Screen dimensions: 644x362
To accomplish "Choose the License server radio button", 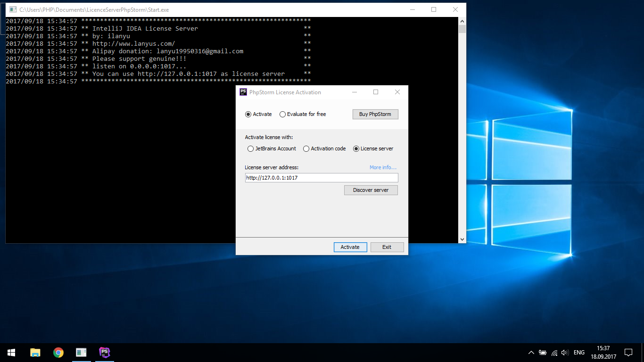I will coord(356,148).
